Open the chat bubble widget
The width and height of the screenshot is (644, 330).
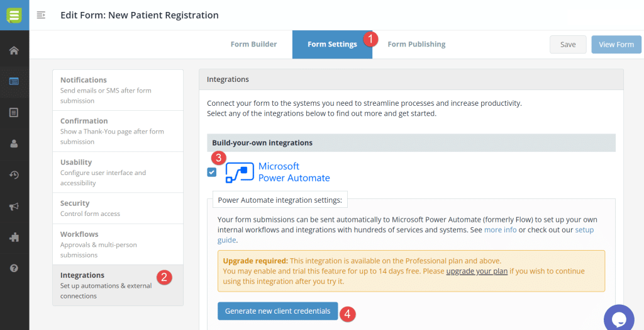[618, 318]
